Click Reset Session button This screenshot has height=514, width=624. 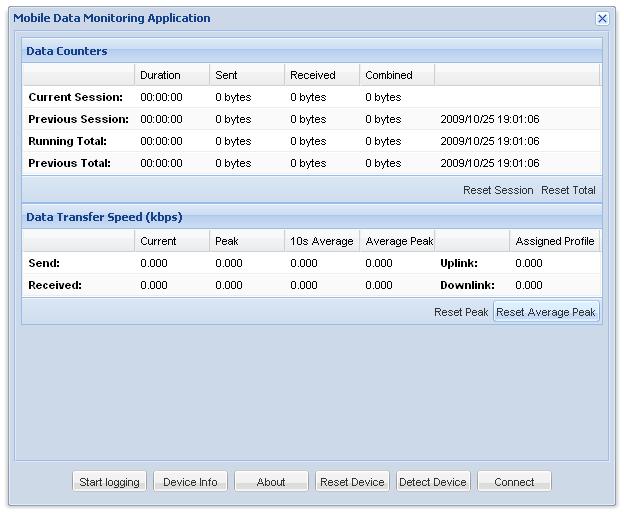tap(498, 190)
